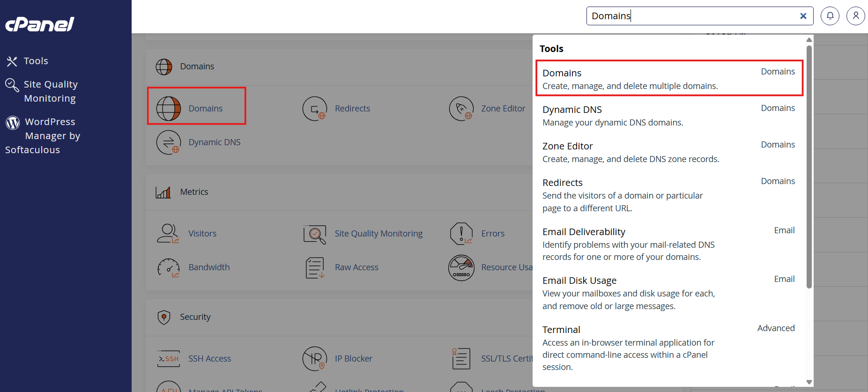Click the IP Blocker icon
The height and width of the screenshot is (392, 868).
(x=315, y=359)
